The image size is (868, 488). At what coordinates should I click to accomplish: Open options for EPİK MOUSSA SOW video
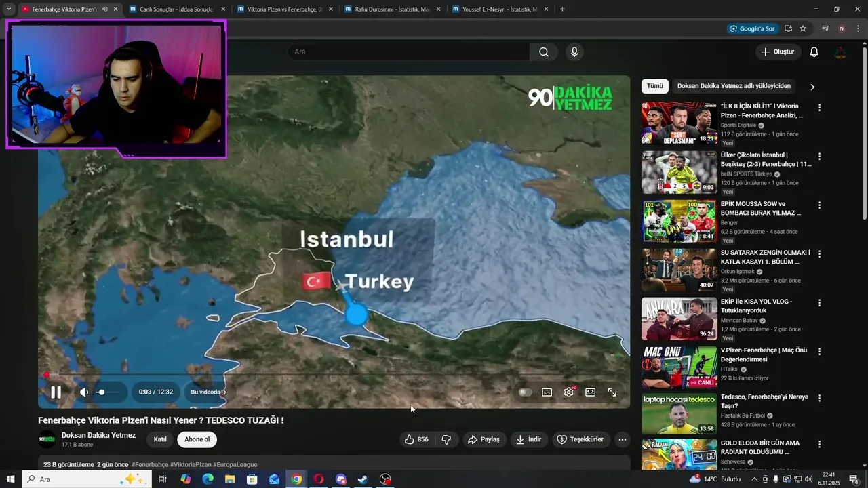[819, 205]
